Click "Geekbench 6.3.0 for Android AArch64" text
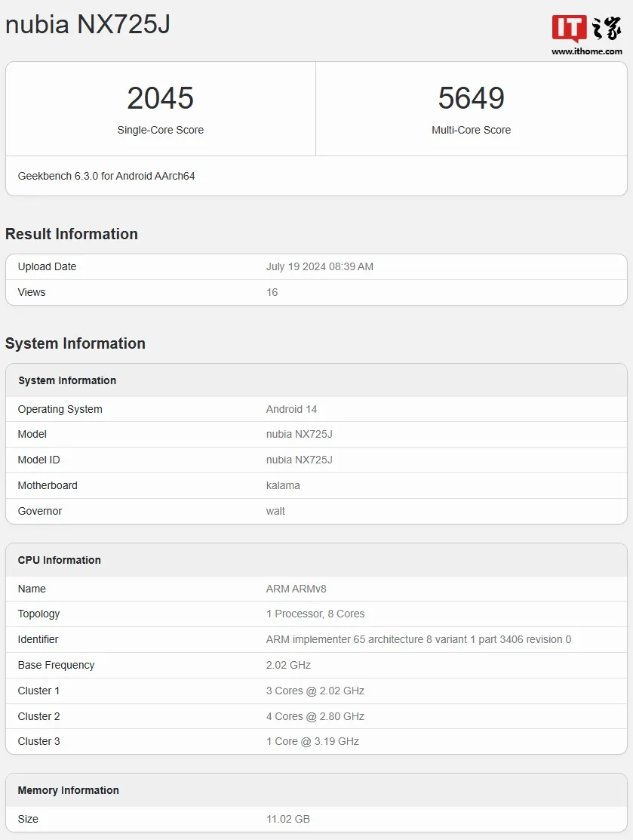Screen dimensions: 633x840 click(x=106, y=176)
